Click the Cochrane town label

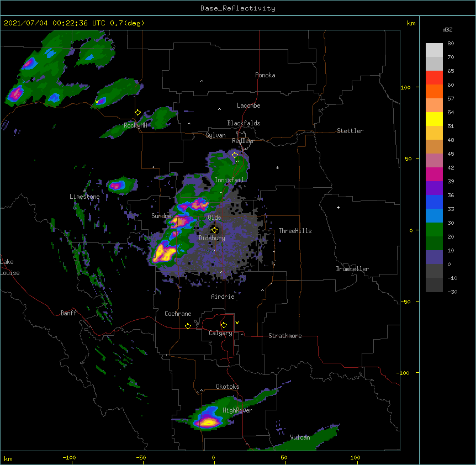coord(178,314)
